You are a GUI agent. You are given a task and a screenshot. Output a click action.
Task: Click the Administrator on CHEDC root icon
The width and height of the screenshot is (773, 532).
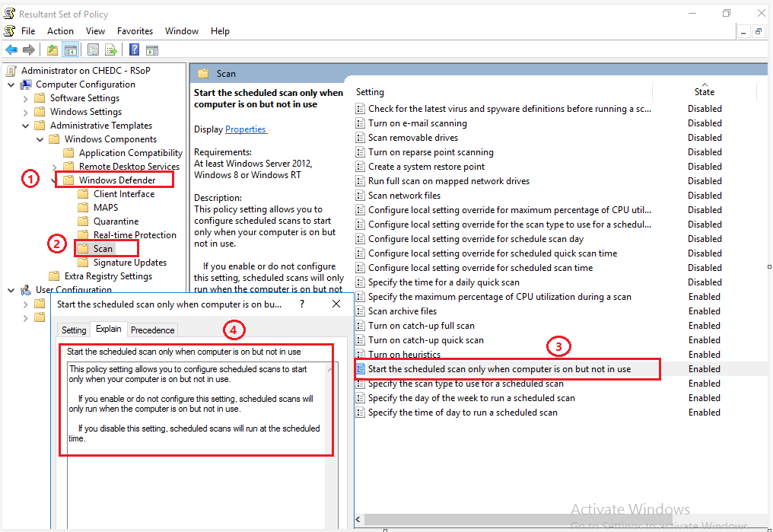(x=11, y=71)
